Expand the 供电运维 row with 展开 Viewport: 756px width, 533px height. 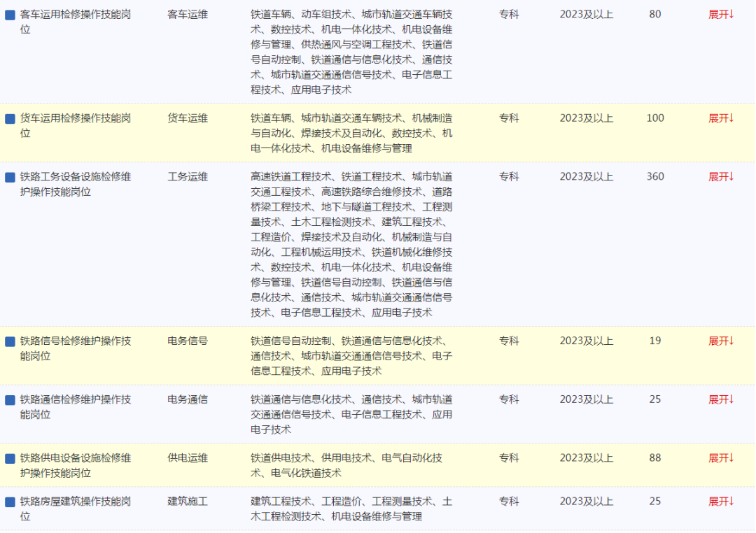pyautogui.click(x=720, y=458)
